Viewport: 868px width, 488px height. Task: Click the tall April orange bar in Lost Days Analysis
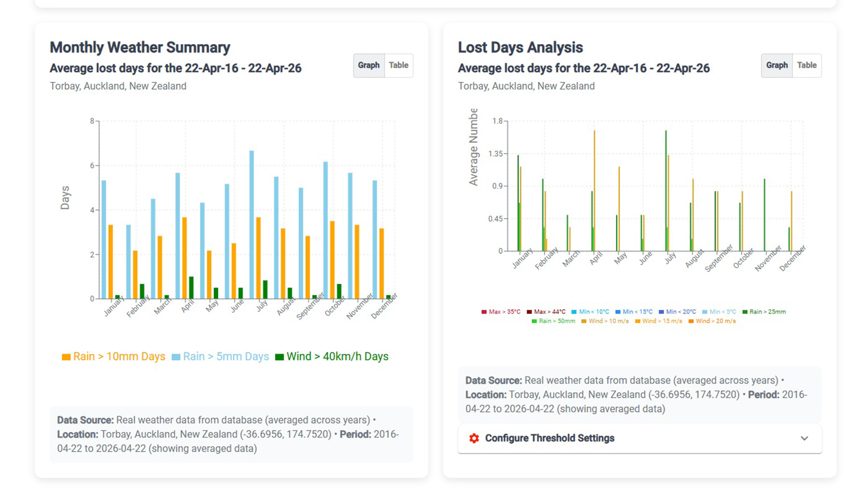pos(594,191)
